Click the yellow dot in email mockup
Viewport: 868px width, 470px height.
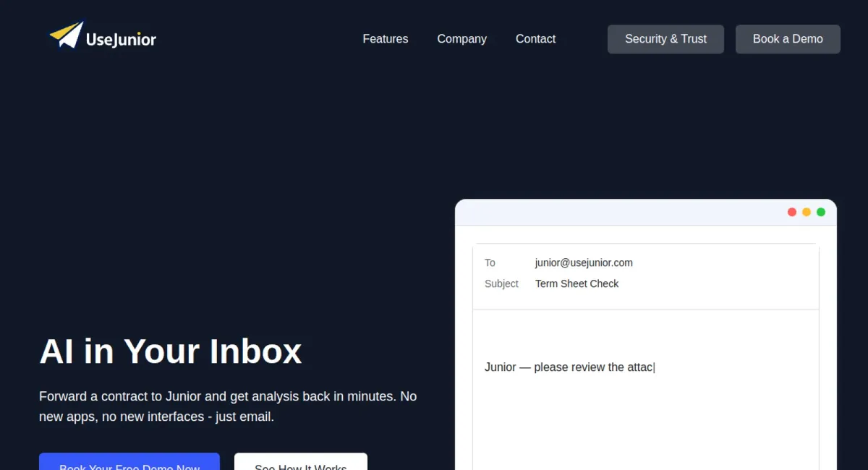point(807,212)
